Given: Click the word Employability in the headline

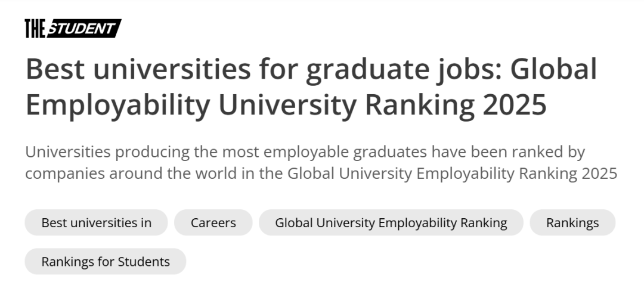Looking at the screenshot, I should pyautogui.click(x=118, y=106).
